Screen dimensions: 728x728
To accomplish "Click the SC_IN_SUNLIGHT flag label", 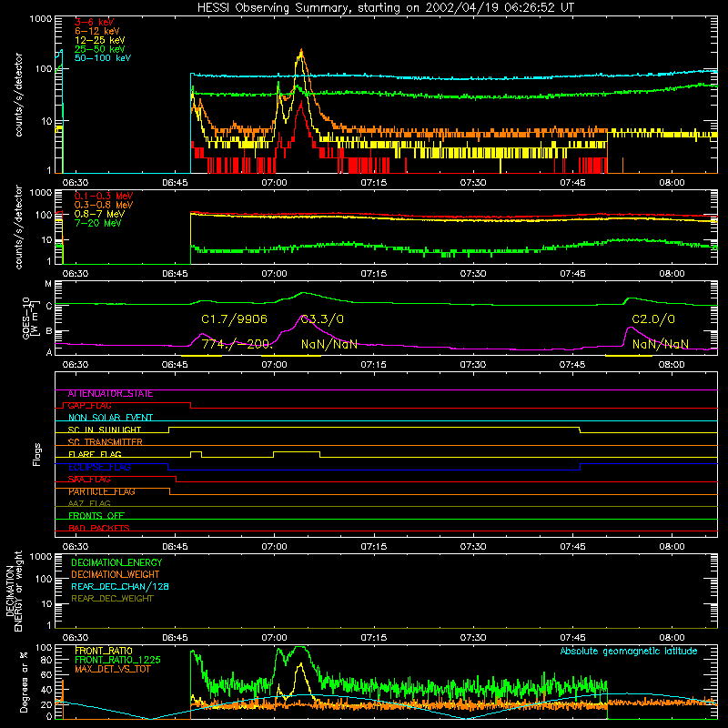I will [x=105, y=430].
